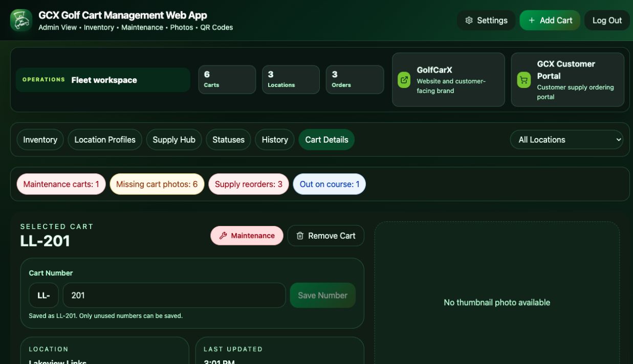Click the 6 Carts stat card
633x364 pixels.
pos(227,80)
